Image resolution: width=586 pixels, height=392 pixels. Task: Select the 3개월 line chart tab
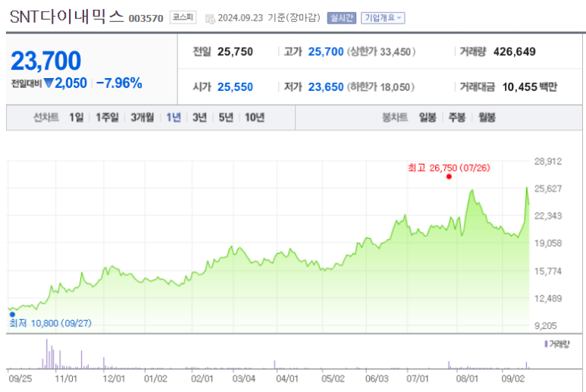point(142,118)
